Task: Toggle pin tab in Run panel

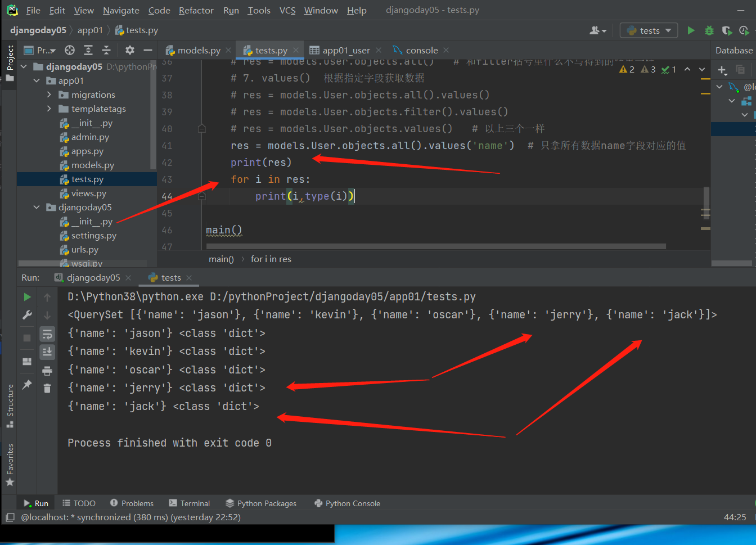Action: coord(27,385)
